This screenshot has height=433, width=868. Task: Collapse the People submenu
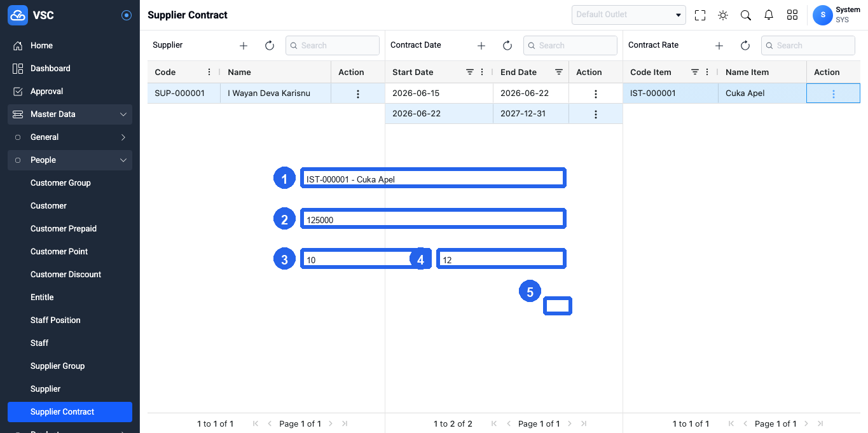click(x=70, y=160)
